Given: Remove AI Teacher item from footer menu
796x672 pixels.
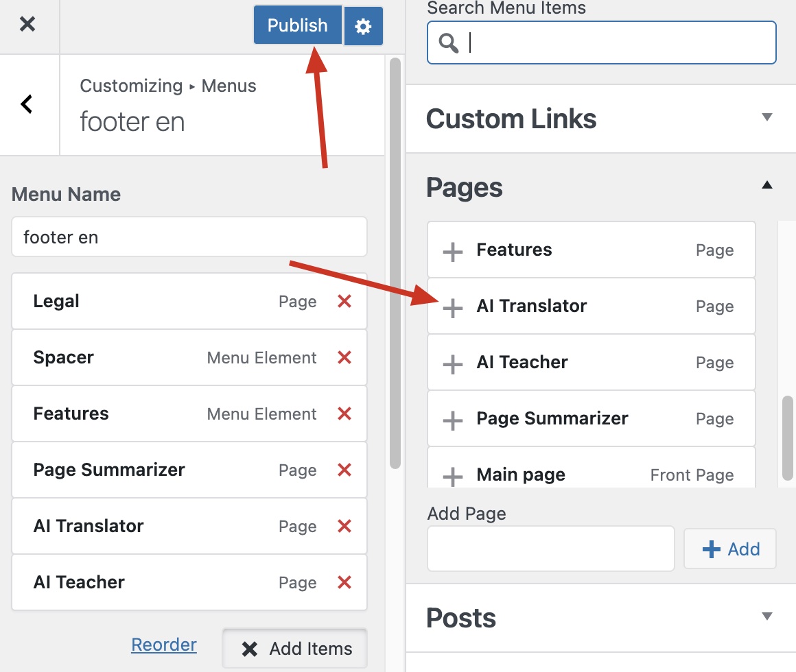Looking at the screenshot, I should tap(344, 582).
